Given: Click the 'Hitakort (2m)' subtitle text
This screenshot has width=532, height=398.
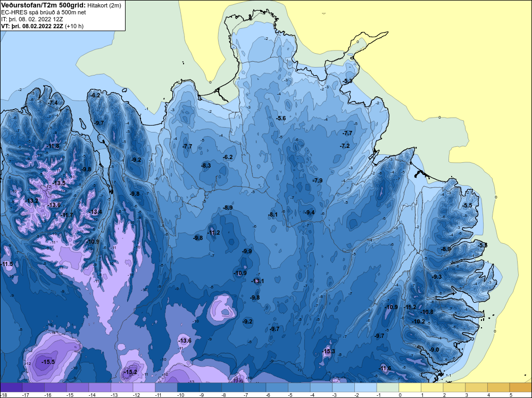Looking at the screenshot, I should pyautogui.click(x=104, y=5).
